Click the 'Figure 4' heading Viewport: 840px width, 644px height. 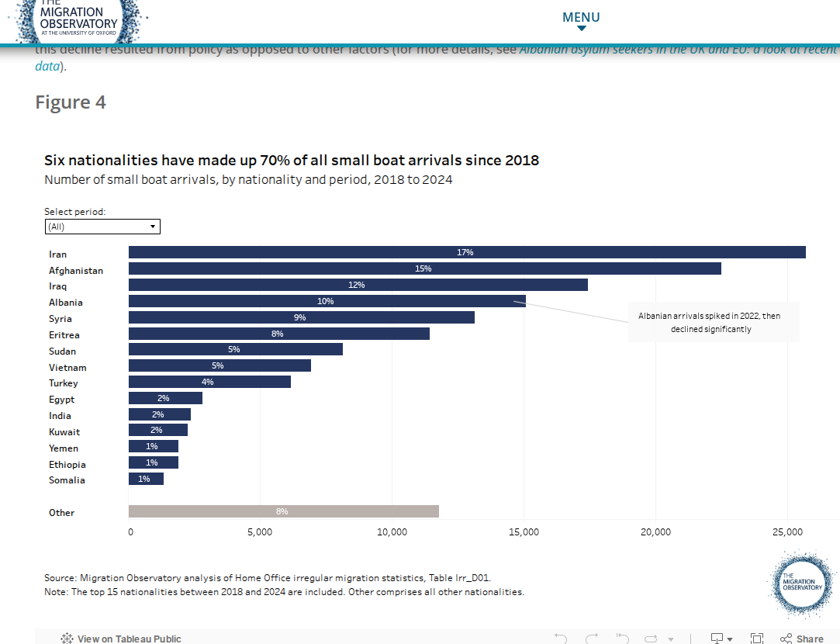(71, 102)
